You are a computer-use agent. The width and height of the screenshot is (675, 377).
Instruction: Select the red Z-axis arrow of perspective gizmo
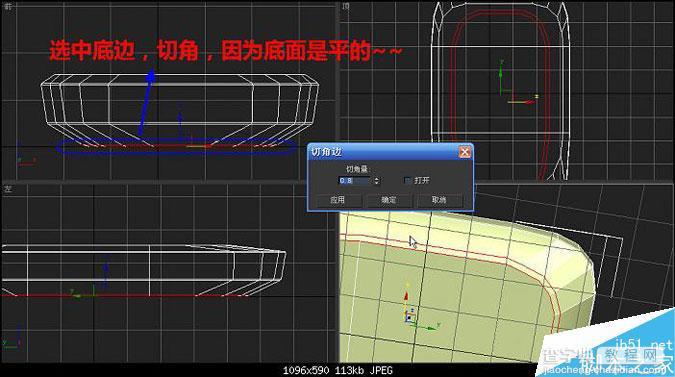[406, 297]
